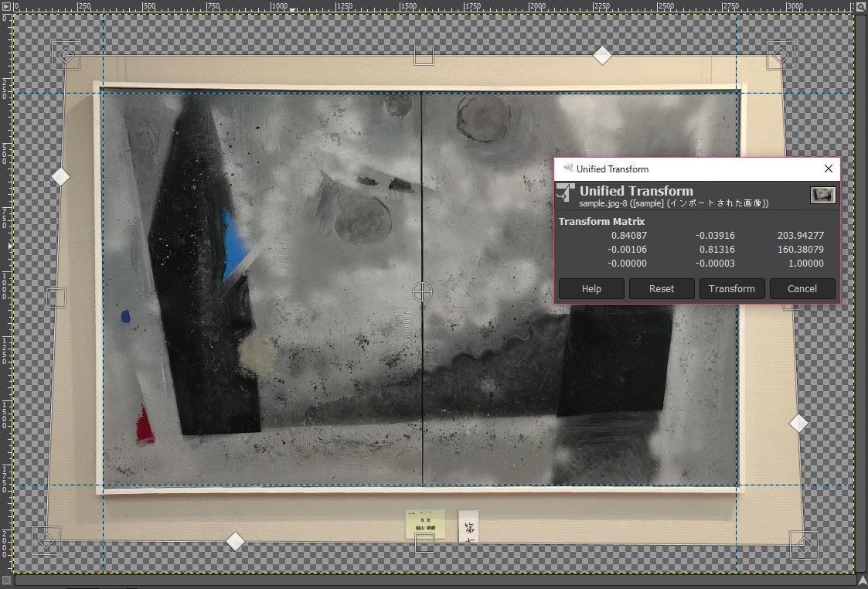Click the top edge diamond shear handle
868x589 pixels.
pyautogui.click(x=602, y=56)
